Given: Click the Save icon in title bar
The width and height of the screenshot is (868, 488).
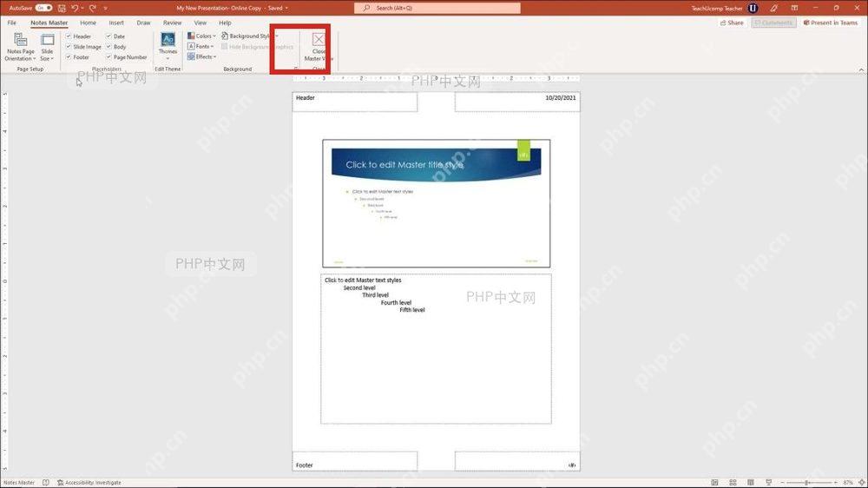Looking at the screenshot, I should pos(62,9).
